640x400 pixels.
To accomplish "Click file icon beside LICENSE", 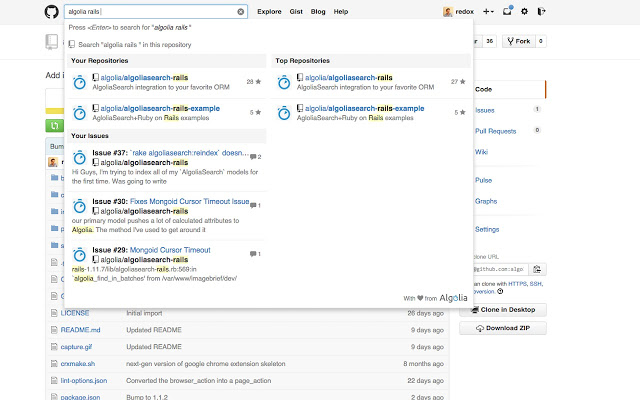I will pos(54,313).
